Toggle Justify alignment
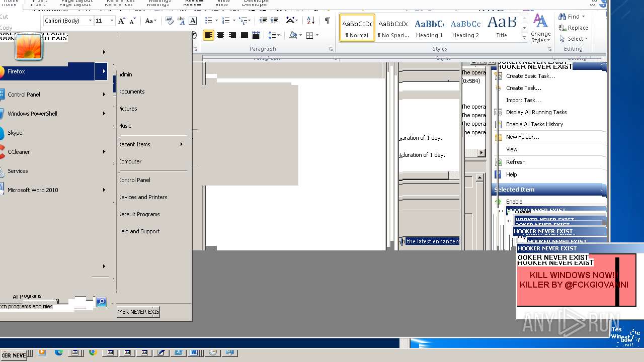644x362 pixels. (x=244, y=35)
